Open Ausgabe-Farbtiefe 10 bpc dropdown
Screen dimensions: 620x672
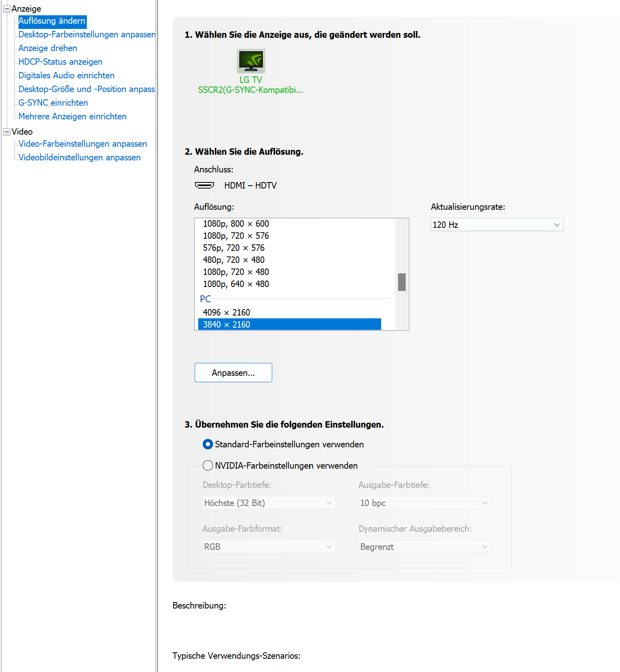(425, 503)
